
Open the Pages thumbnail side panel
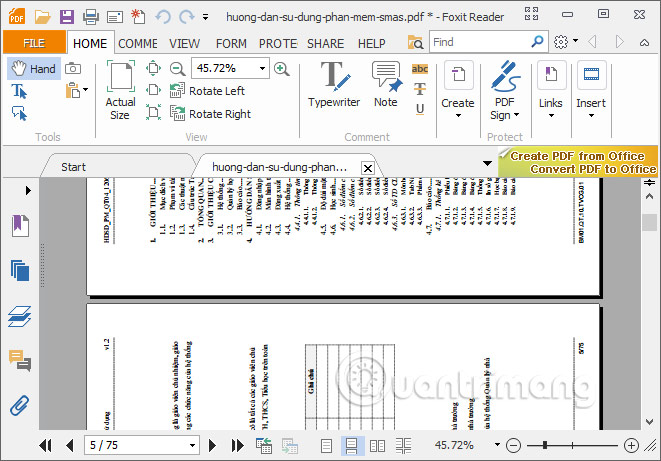(x=20, y=270)
